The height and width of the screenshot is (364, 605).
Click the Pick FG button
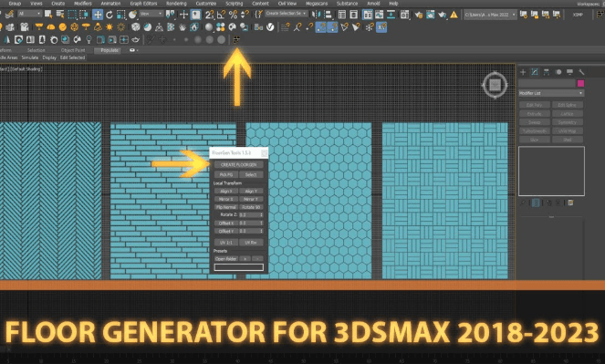click(x=226, y=174)
